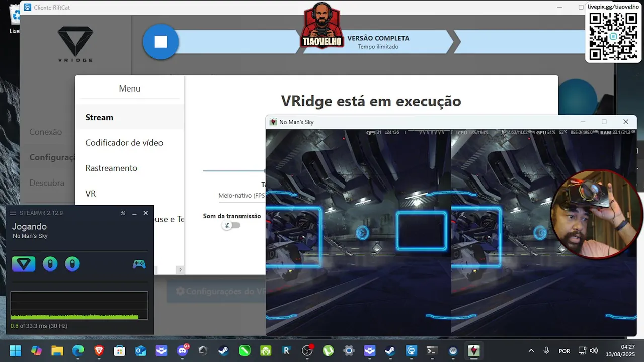Click the stream quality slider track

[234, 171]
